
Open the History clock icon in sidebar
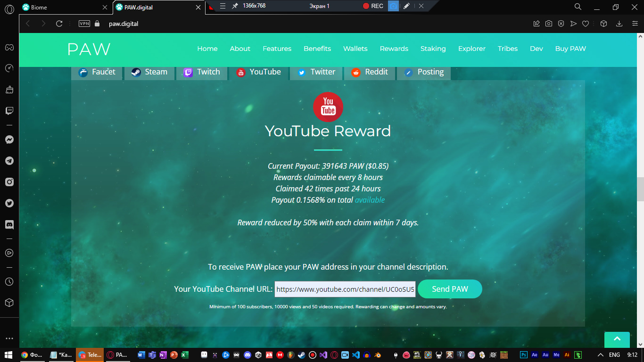[9, 281]
